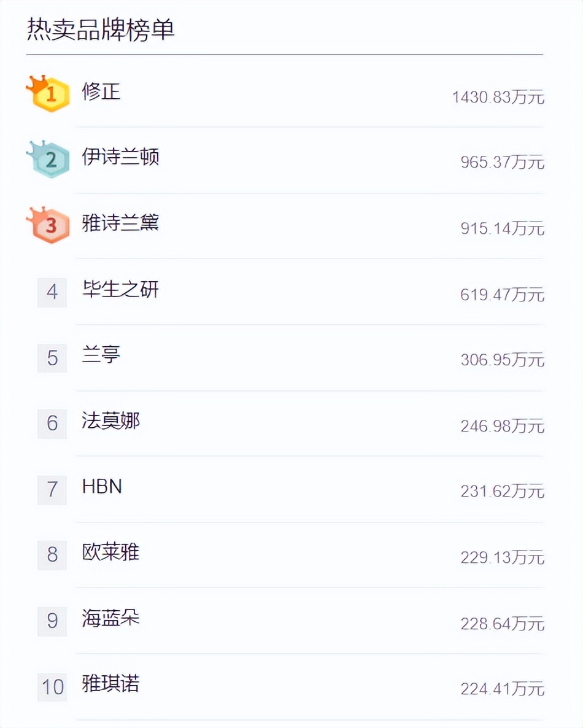The width and height of the screenshot is (583, 728).
Task: Click the rank 10 number badge
Action: pos(53,686)
